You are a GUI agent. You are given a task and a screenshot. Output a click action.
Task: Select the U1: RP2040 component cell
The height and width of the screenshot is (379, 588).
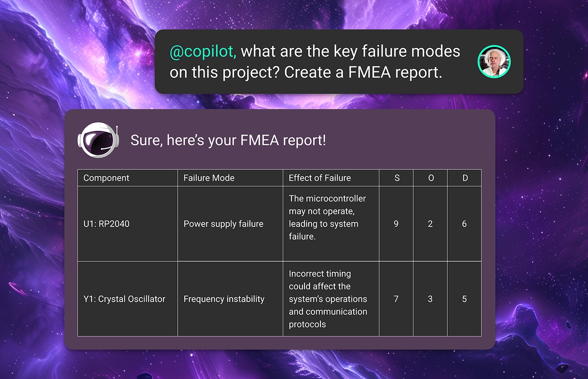pyautogui.click(x=106, y=224)
